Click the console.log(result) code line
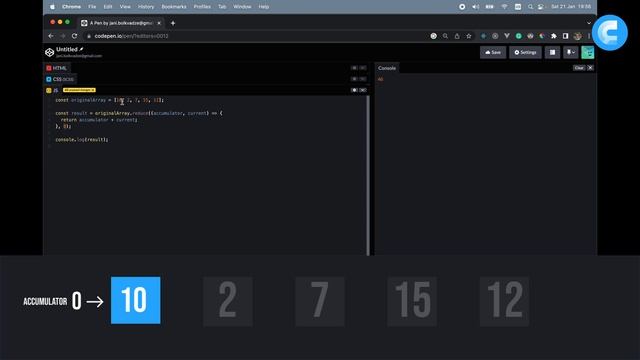The height and width of the screenshot is (360, 640). pos(82,140)
